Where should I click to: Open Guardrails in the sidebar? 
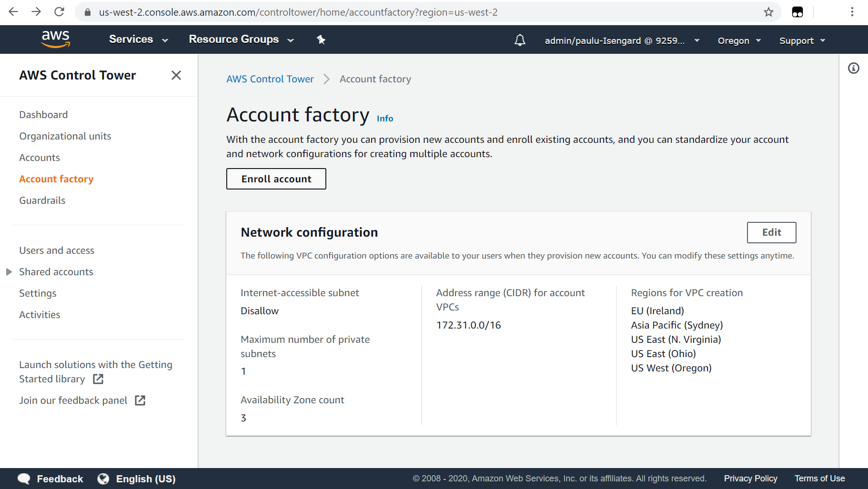(x=42, y=200)
